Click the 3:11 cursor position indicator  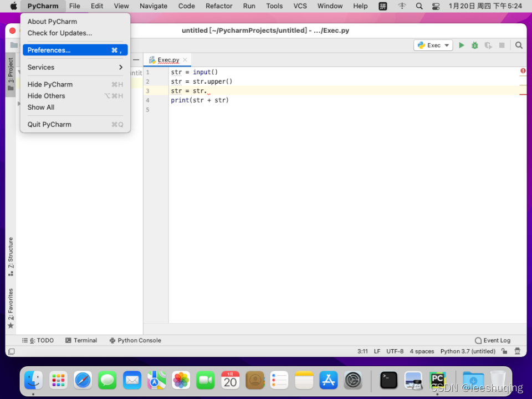pos(362,351)
